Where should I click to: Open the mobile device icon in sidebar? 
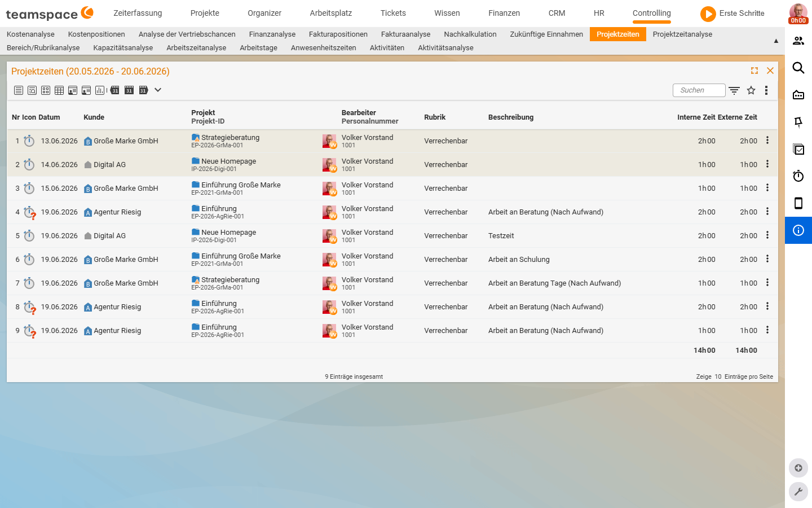coord(798,203)
